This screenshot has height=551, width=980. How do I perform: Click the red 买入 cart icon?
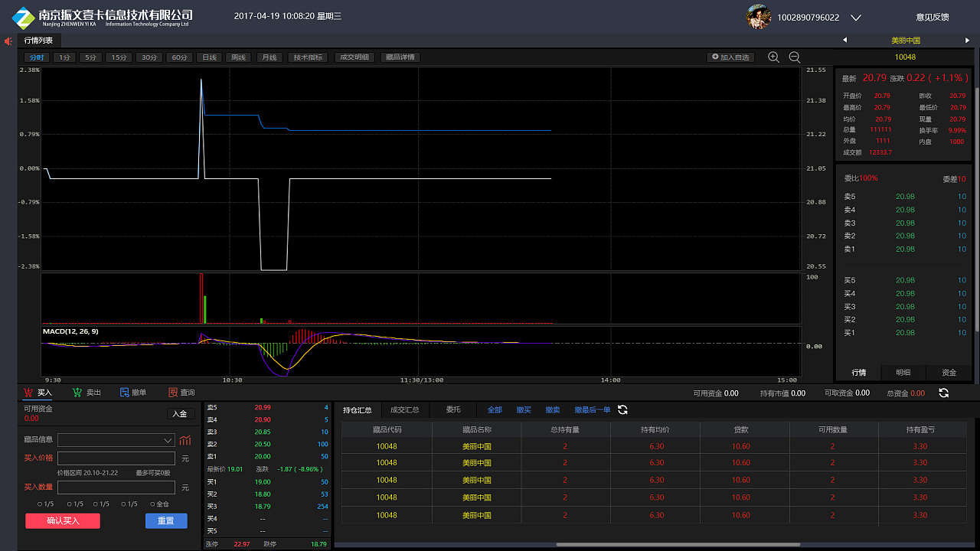point(28,393)
